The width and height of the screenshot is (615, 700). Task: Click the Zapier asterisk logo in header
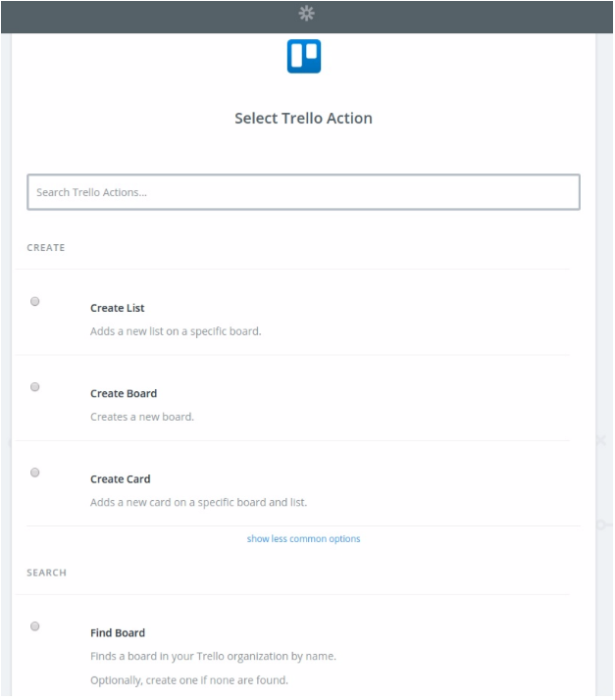pos(306,14)
